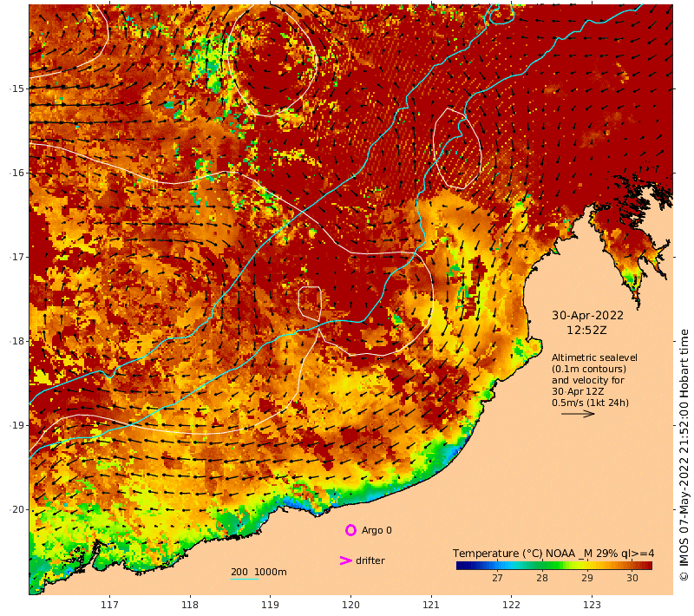
Task: Click the 'drifter' label
Action: (x=370, y=560)
